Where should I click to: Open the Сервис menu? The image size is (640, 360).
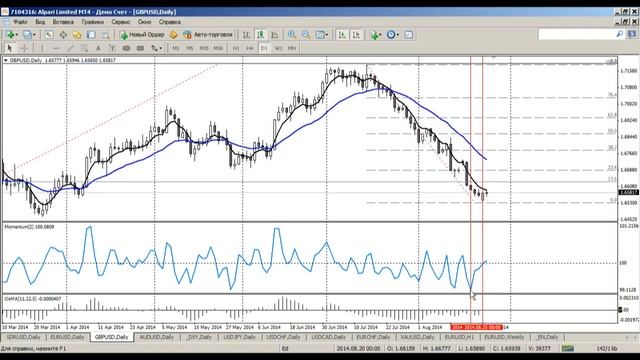pos(121,22)
